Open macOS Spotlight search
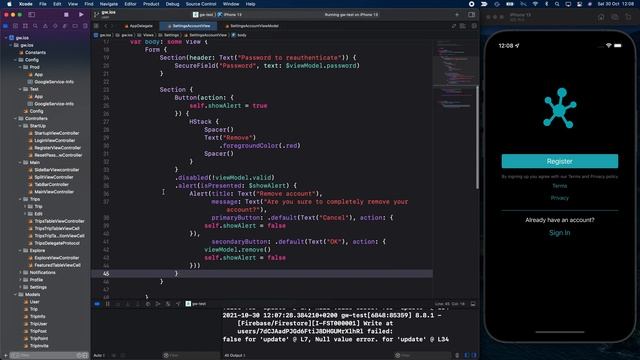This screenshot has width=640, height=360. 557,4
